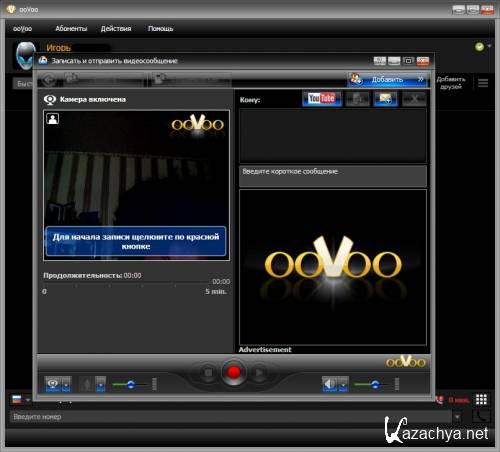The image size is (500, 452).
Task: Open the hamburger list menu icon
Action: click(483, 83)
